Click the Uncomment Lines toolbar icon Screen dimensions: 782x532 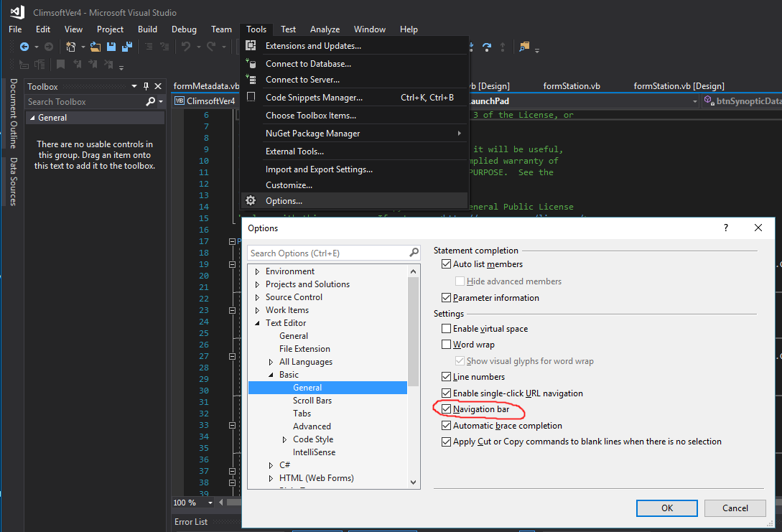click(x=164, y=47)
